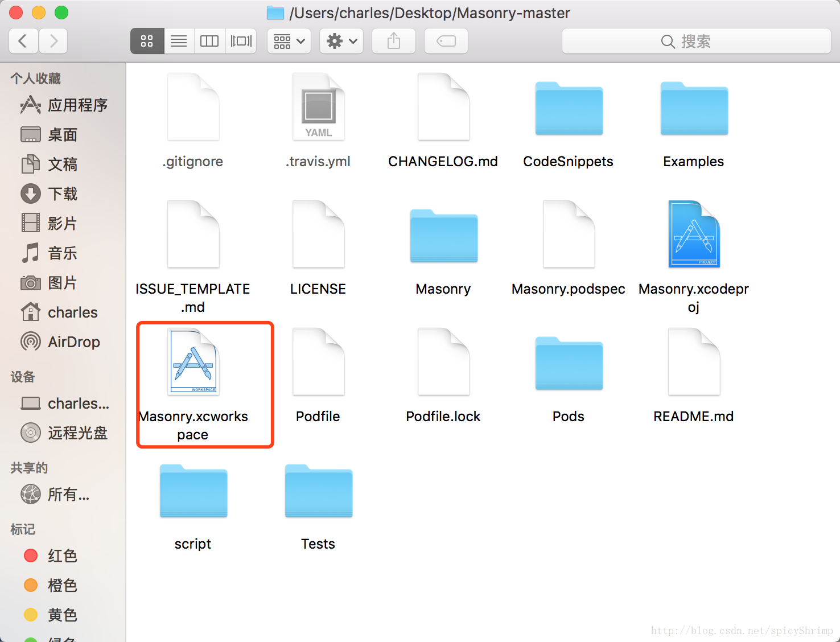Open 音乐 in the sidebar
This screenshot has height=642, width=840.
click(64, 253)
